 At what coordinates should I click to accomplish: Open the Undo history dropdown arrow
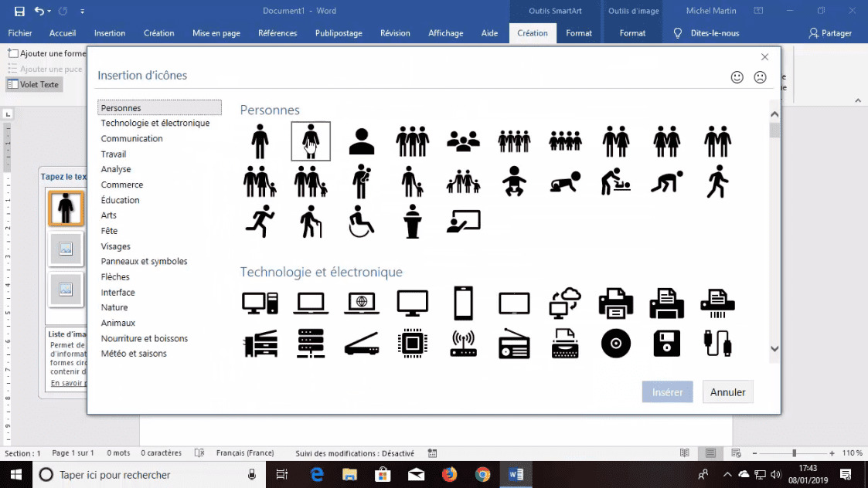click(49, 12)
